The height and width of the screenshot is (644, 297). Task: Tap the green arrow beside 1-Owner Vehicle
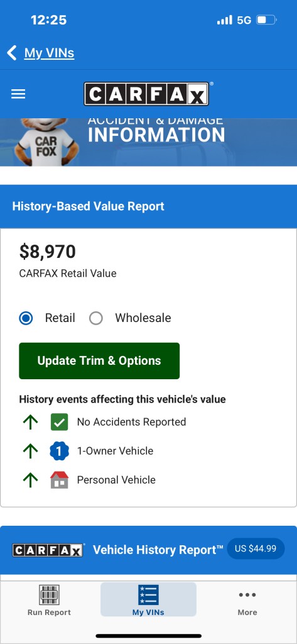[x=31, y=451]
